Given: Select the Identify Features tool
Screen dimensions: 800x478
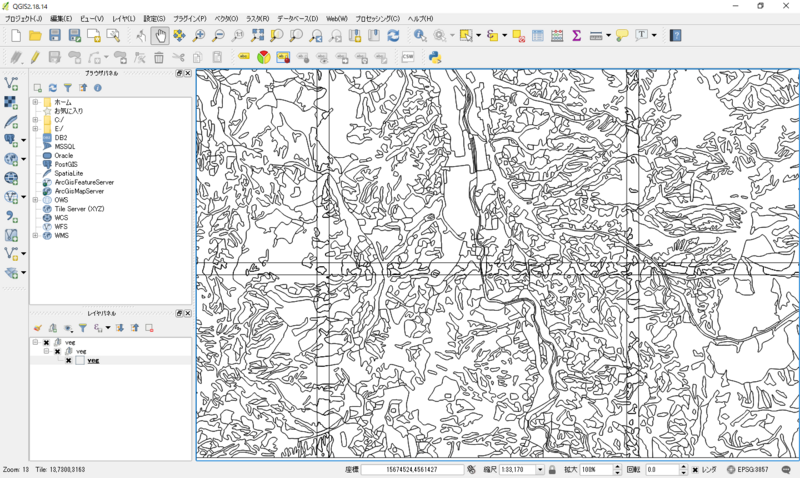Looking at the screenshot, I should click(420, 35).
